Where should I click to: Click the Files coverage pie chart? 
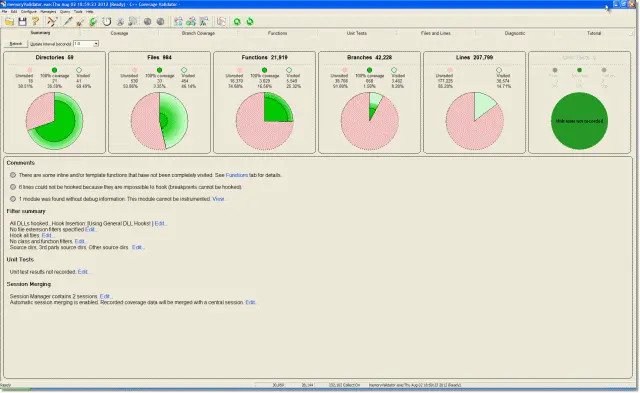pos(160,121)
